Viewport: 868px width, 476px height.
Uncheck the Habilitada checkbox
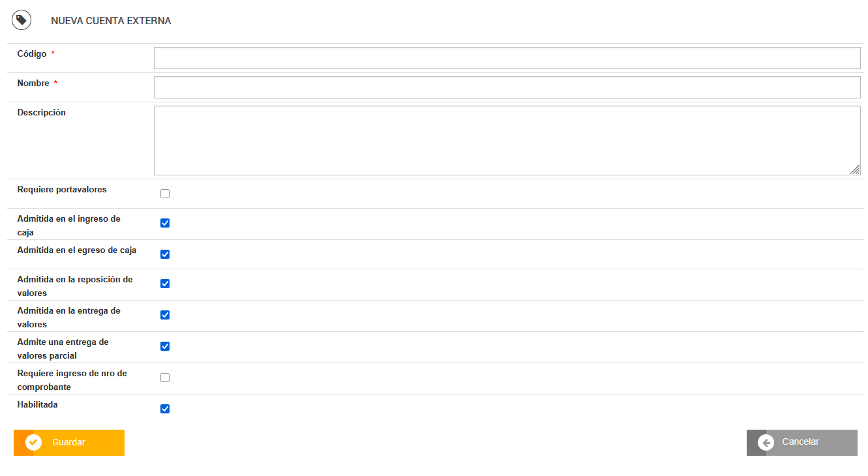pyautogui.click(x=165, y=409)
